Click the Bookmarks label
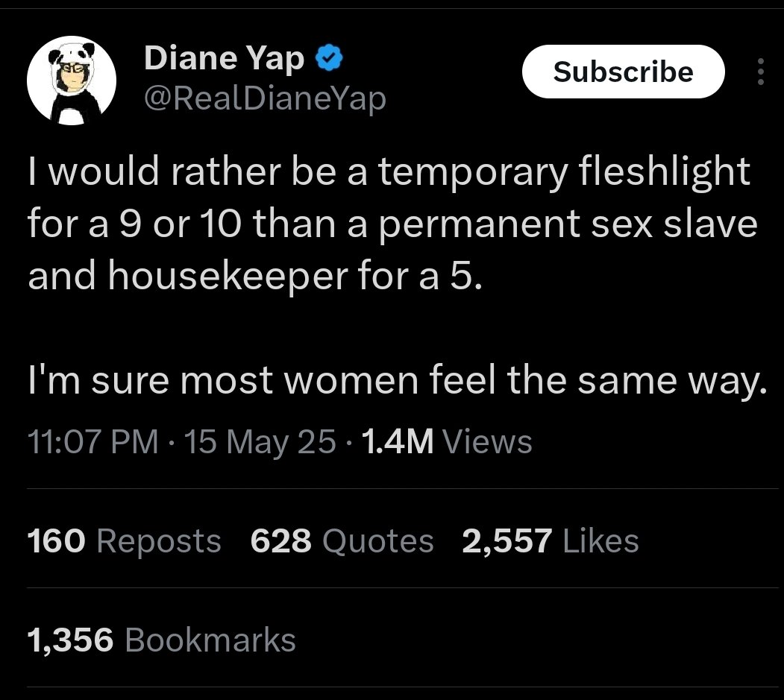Screen dimensions: 784x700 click(x=210, y=640)
